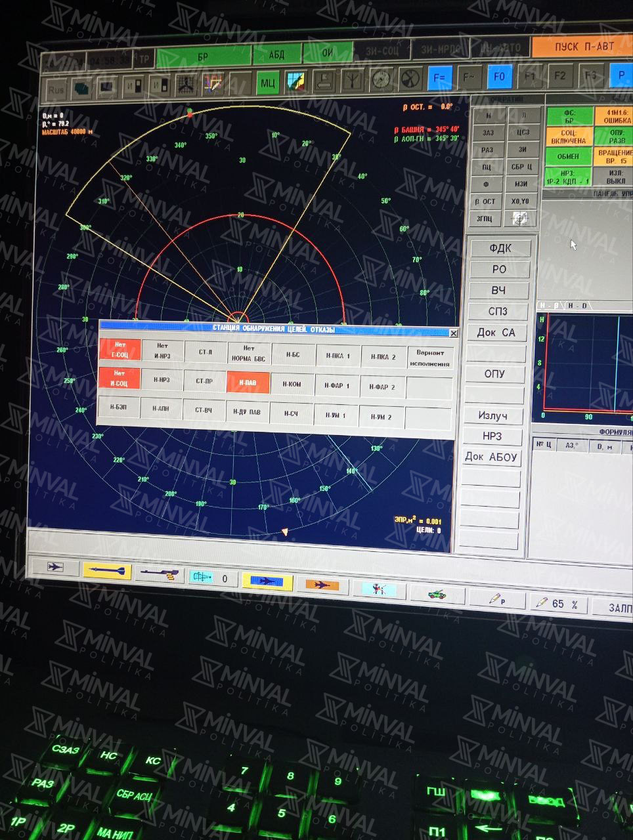The width and height of the screenshot is (633, 840).
Task: Click the green МЦ toolbar button
Action: (x=267, y=83)
